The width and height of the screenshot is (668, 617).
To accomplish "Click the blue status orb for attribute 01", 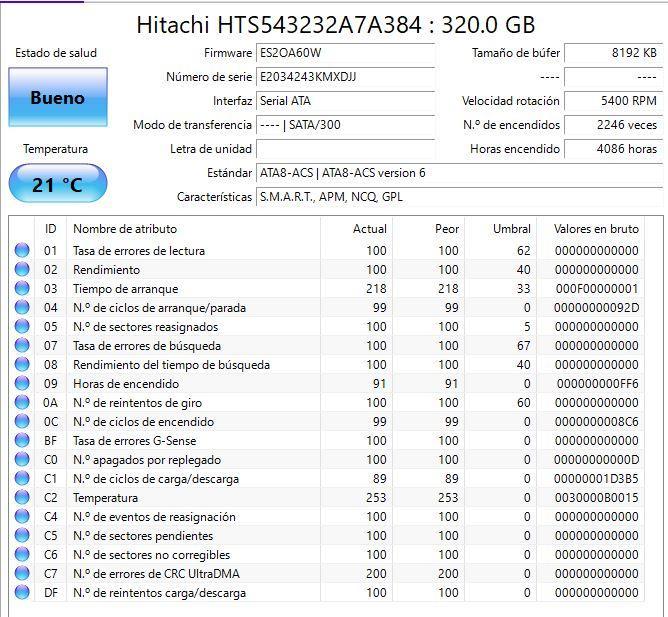I will coord(22,251).
